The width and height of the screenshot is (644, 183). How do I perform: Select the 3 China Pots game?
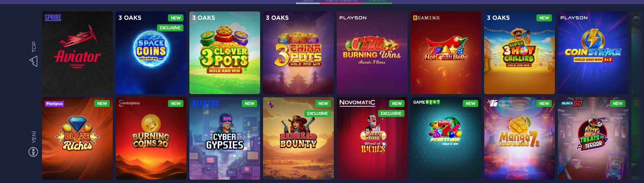pyautogui.click(x=298, y=53)
